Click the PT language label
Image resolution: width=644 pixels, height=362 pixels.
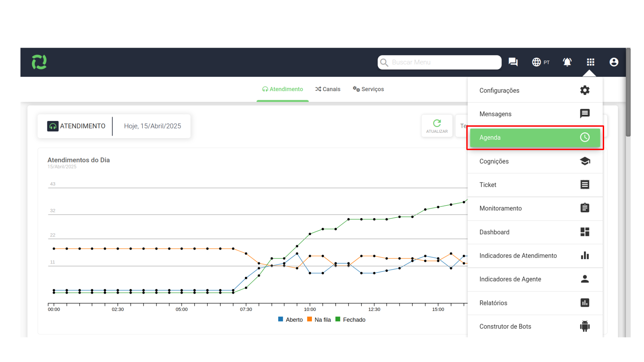(x=546, y=62)
